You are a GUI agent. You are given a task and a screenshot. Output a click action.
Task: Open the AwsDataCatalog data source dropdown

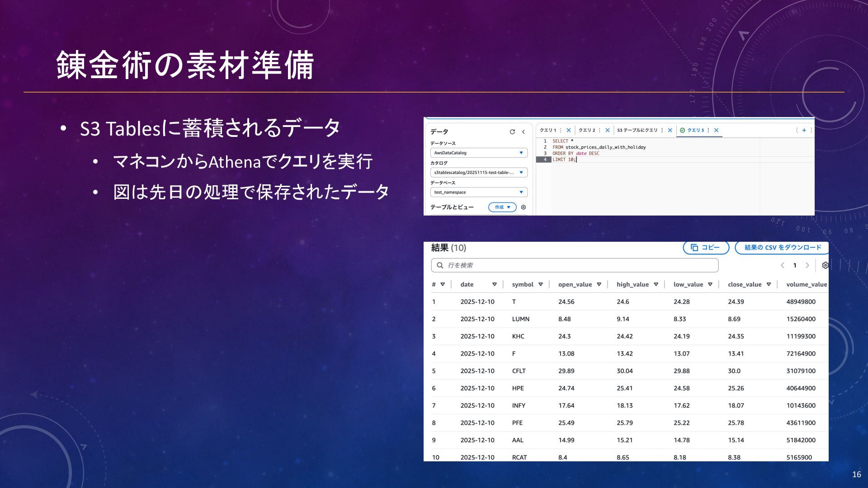click(x=478, y=153)
